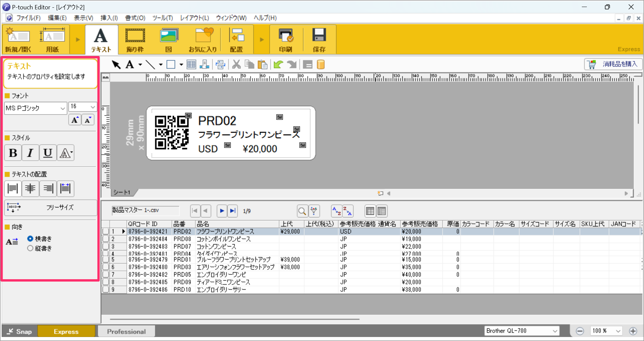Select the line drawing tool
The image size is (644, 341).
pyautogui.click(x=150, y=64)
